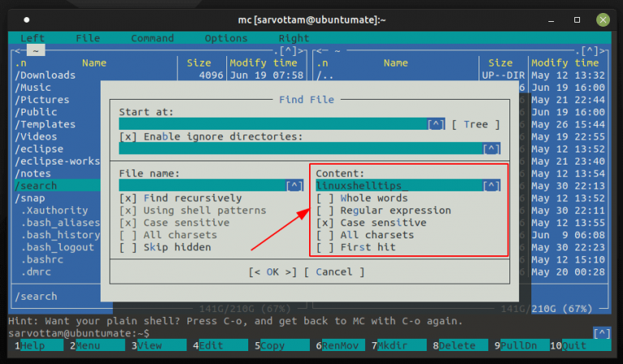Screen dimensions: 623x364
Task: Click the Start at input field
Action: coord(273,124)
